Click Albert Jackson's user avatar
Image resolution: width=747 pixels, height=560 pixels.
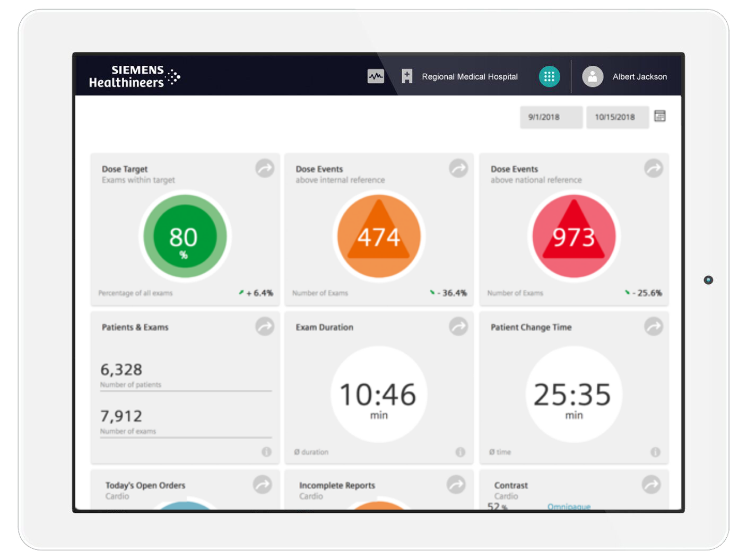coord(592,76)
